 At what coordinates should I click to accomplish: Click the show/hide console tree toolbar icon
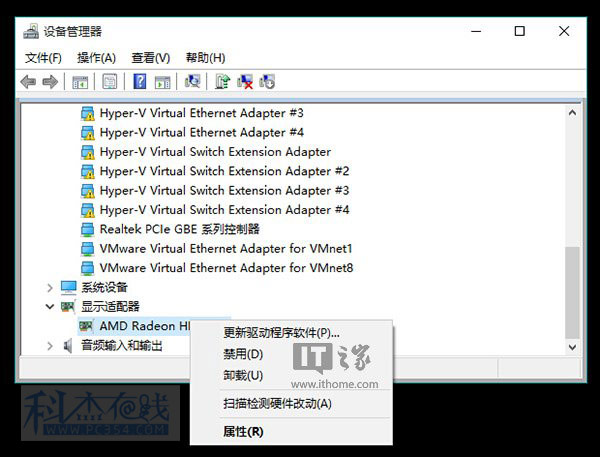pyautogui.click(x=80, y=82)
